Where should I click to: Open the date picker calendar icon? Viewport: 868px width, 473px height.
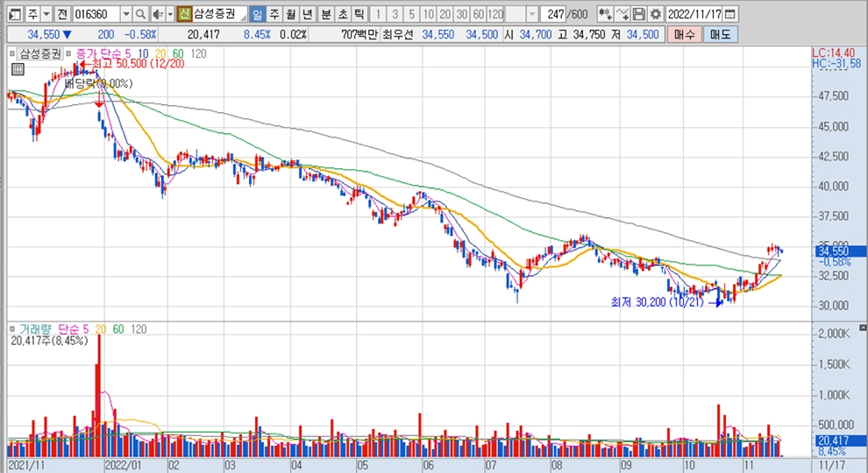[x=731, y=14]
